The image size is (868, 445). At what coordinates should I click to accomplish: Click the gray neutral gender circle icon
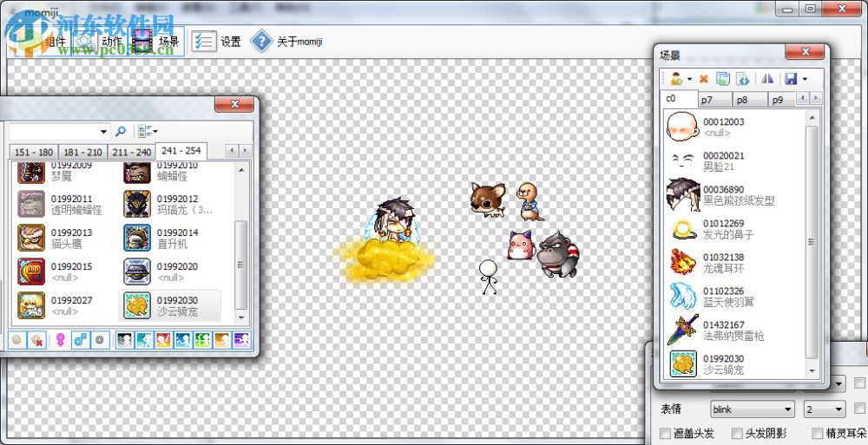pos(100,340)
